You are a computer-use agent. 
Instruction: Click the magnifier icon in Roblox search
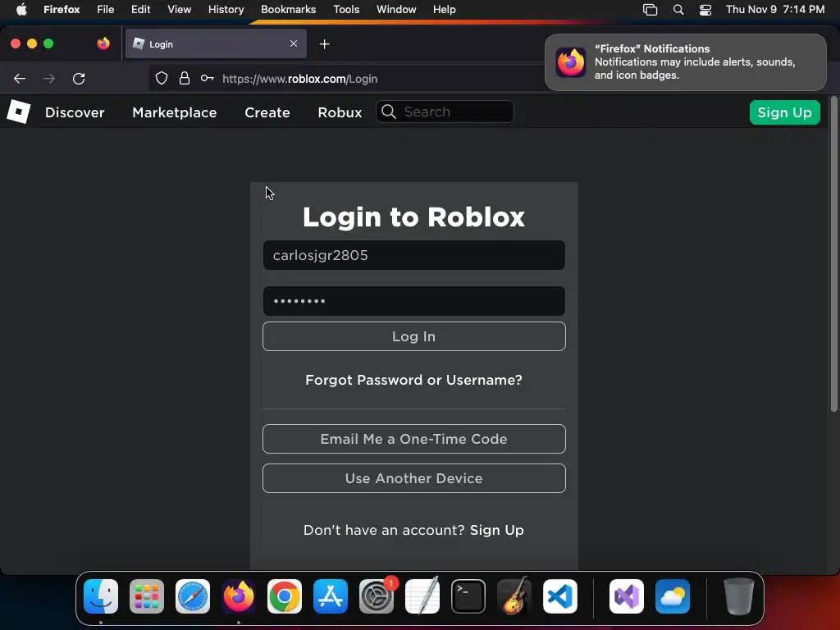(389, 112)
